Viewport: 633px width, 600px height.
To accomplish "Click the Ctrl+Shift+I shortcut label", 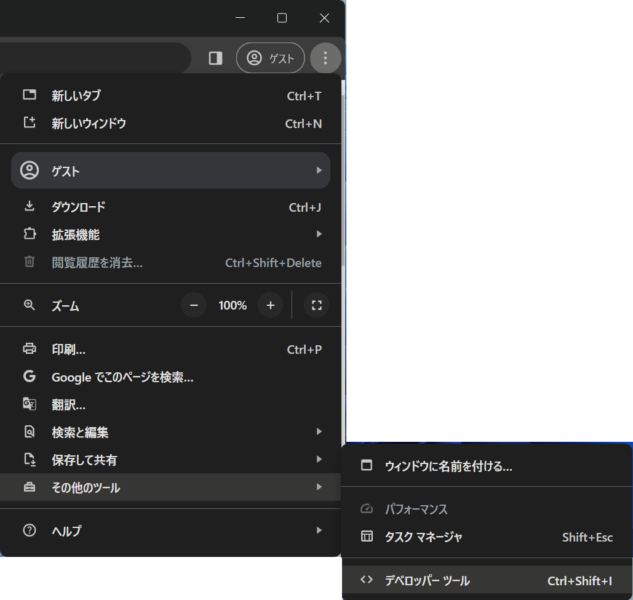I will click(x=580, y=581).
